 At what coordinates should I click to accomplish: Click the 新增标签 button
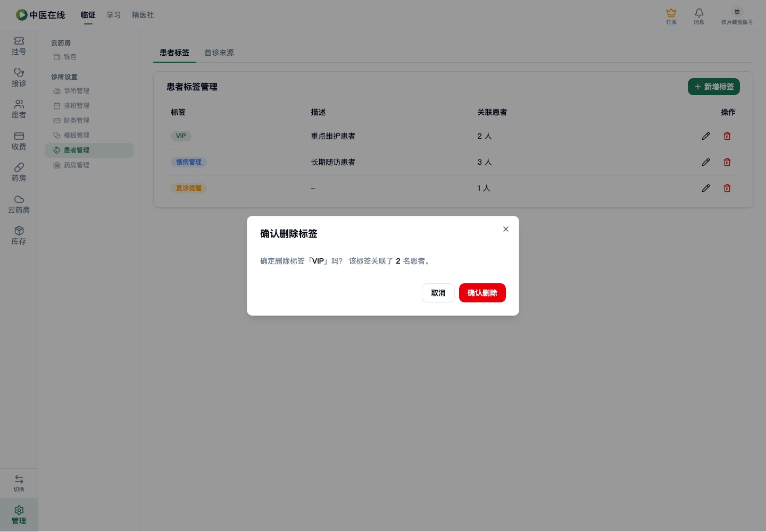tap(714, 87)
